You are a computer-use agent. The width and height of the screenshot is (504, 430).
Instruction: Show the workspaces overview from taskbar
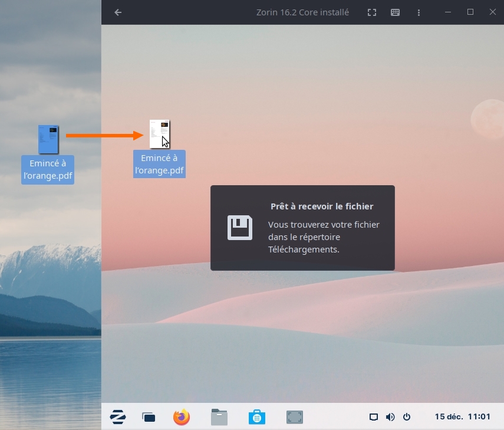point(149,417)
